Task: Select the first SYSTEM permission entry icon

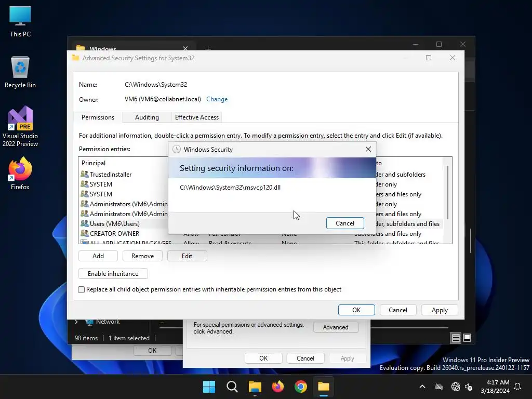Action: point(85,184)
